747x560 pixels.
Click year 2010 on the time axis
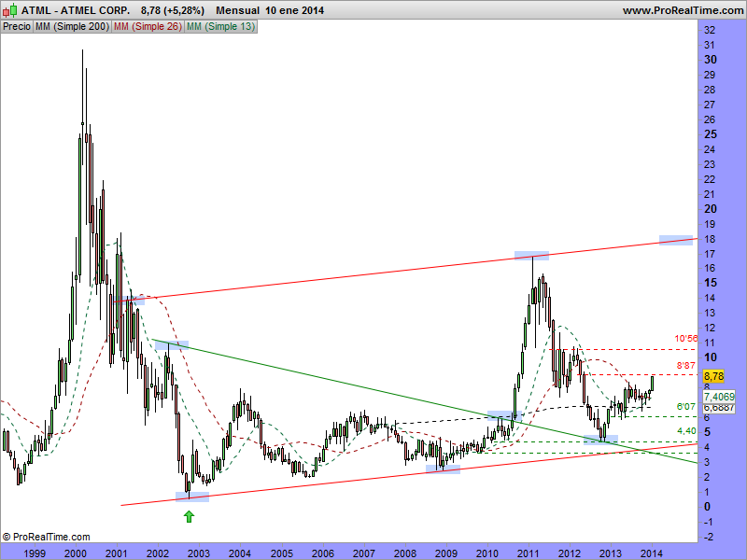click(x=487, y=553)
